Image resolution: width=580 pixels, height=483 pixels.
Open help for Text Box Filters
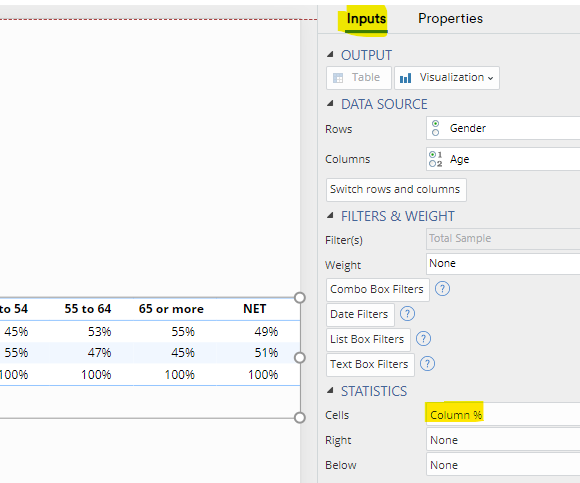tap(427, 364)
